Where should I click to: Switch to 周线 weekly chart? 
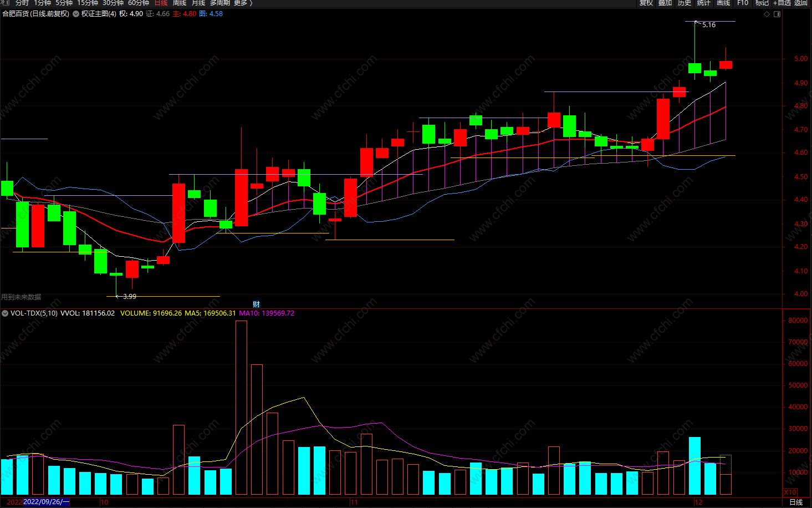(x=180, y=3)
